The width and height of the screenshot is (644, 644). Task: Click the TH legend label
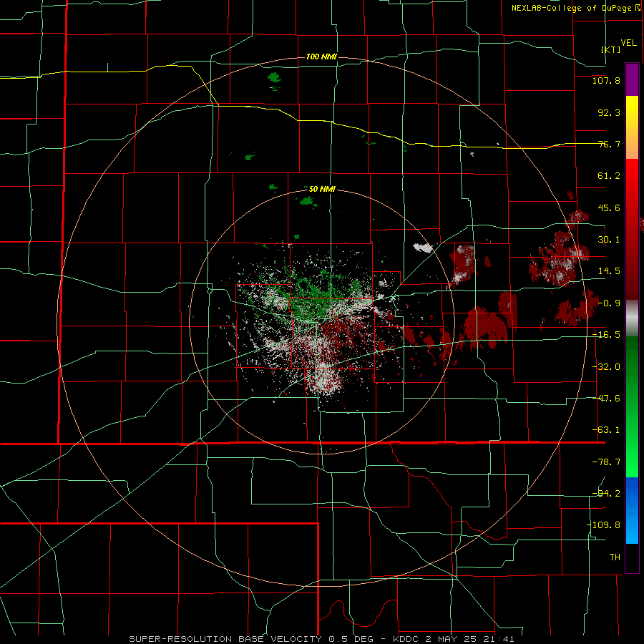[615, 557]
